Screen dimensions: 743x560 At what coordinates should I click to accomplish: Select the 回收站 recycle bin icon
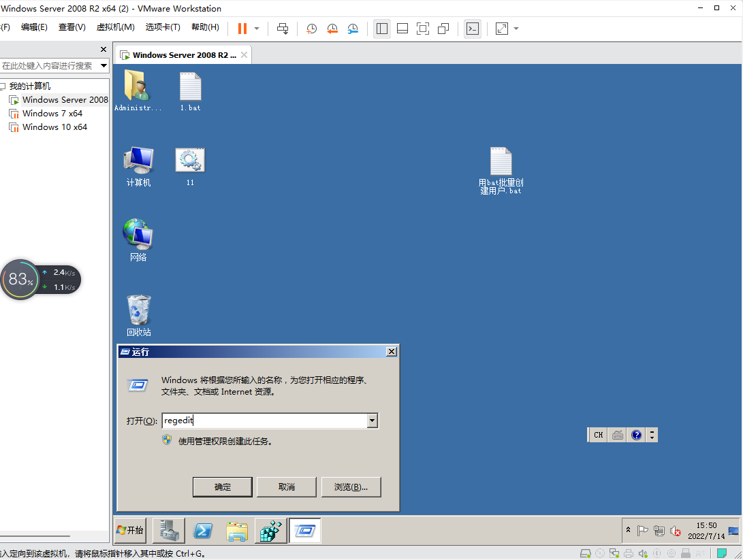point(138,316)
